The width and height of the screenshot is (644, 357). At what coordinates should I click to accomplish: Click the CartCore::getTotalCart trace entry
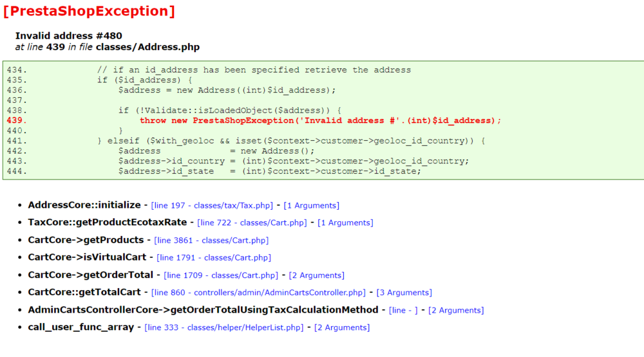[84, 292]
